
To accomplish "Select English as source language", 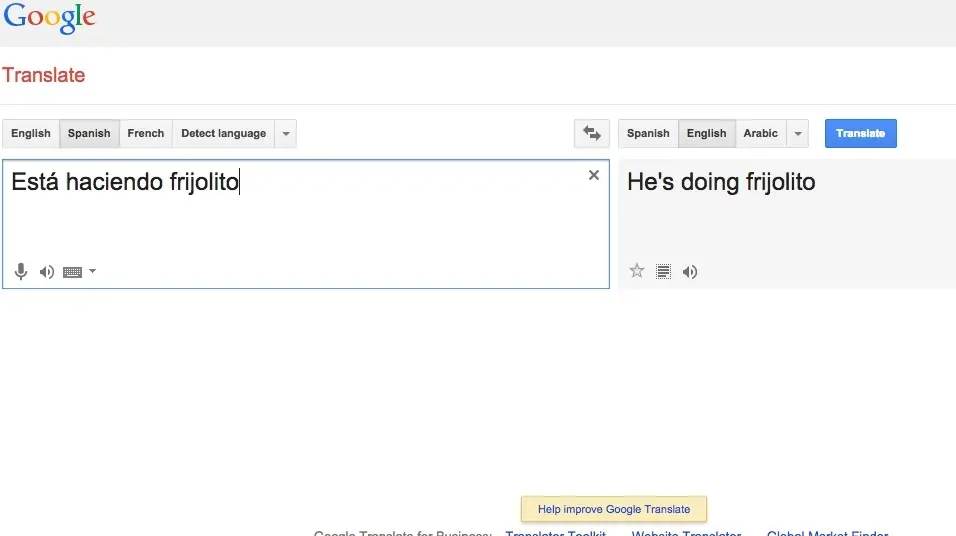I will pyautogui.click(x=30, y=134).
